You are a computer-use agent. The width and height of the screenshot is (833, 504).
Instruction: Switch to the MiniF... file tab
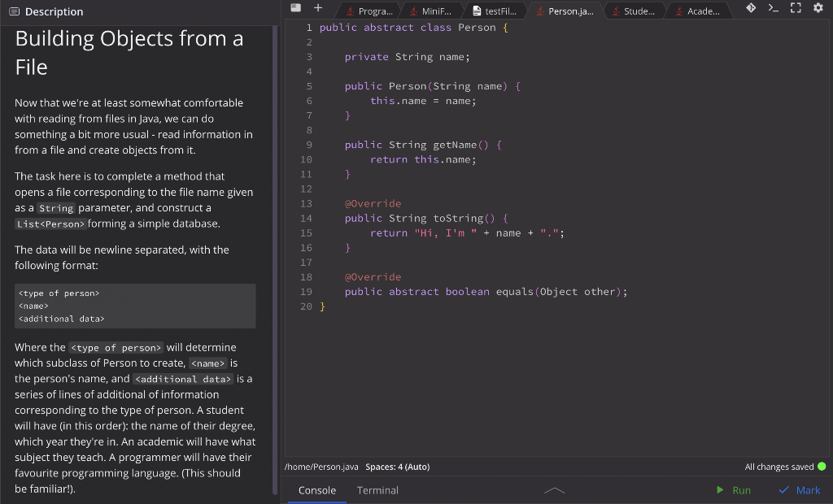(x=431, y=11)
